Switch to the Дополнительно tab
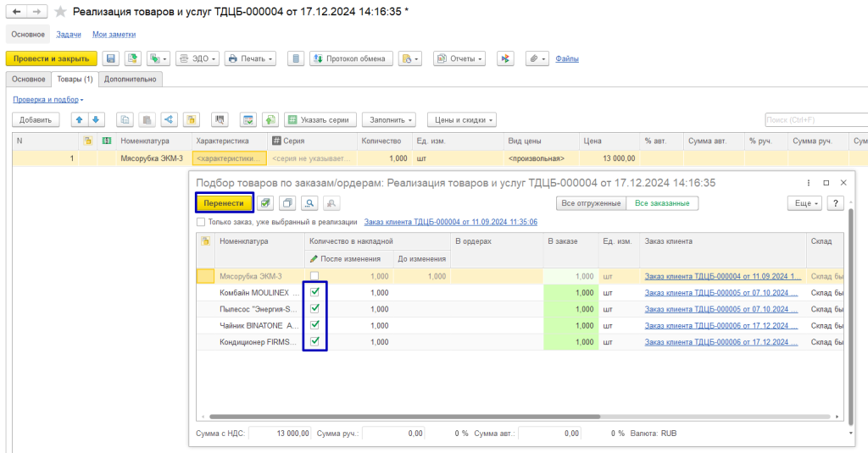The image size is (868, 453). (x=131, y=79)
